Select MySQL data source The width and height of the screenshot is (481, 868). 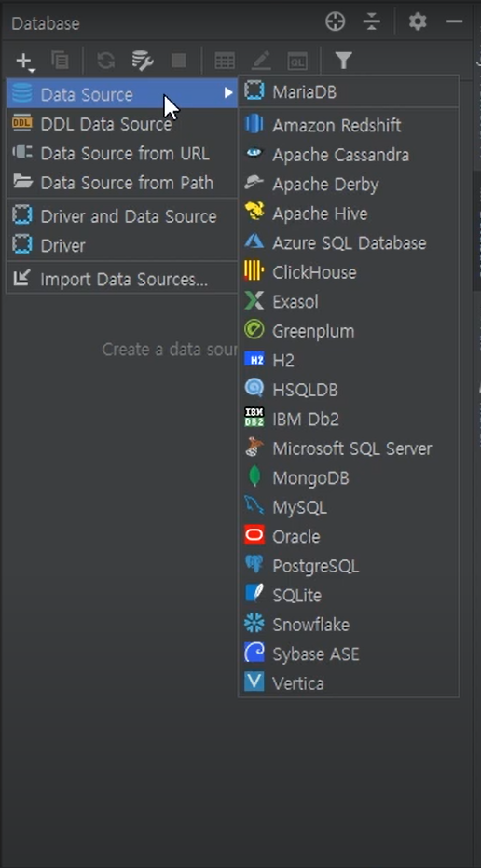[348, 507]
